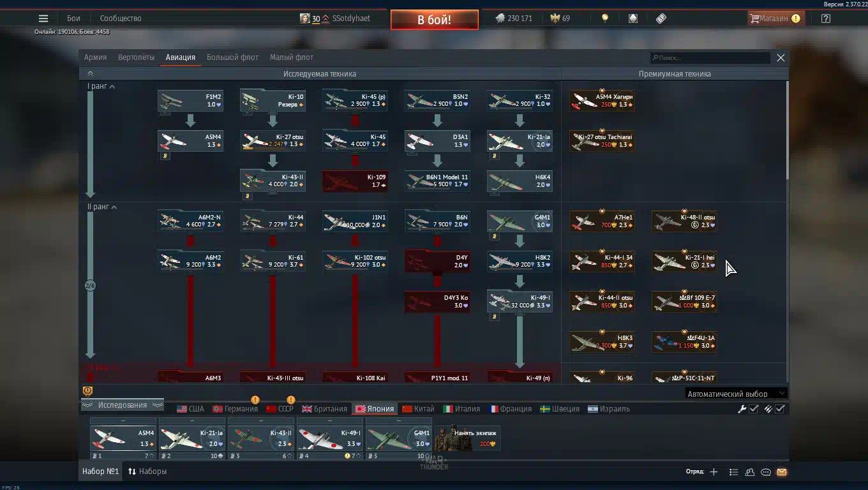Select the Ki-10 reserve aircraft card
The height and width of the screenshot is (490, 868).
(273, 101)
